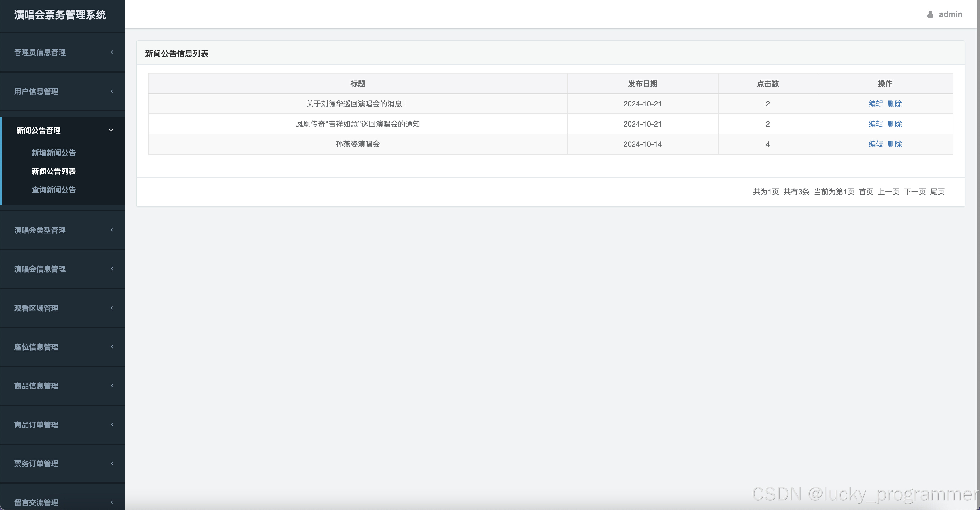Jump to 尾页 in pagination
The height and width of the screenshot is (510, 980).
pyautogui.click(x=937, y=192)
